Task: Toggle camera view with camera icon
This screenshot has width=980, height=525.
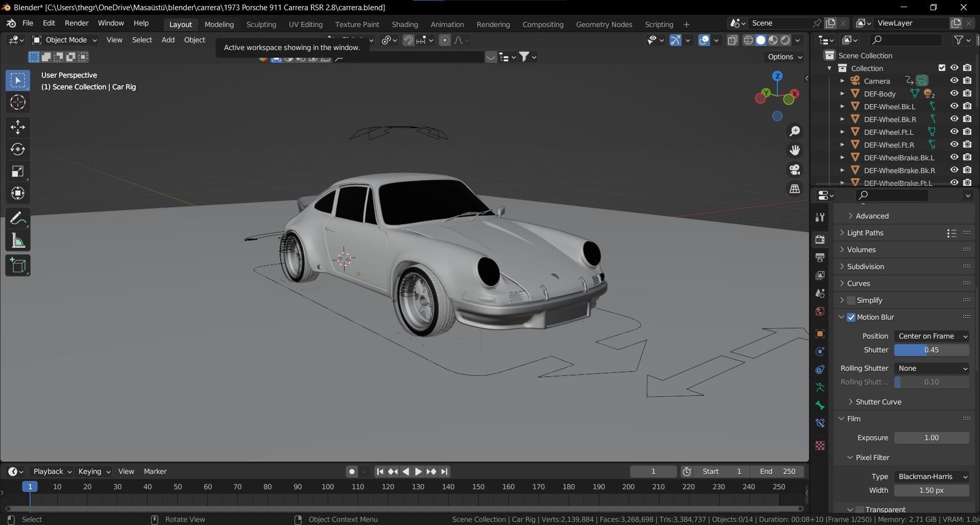Action: 795,170
